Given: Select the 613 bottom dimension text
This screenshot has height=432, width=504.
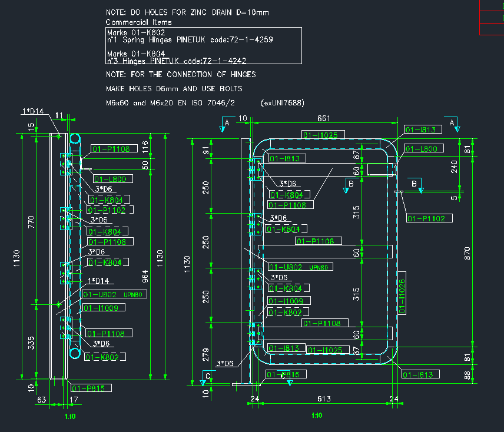Looking at the screenshot, I should tap(323, 399).
